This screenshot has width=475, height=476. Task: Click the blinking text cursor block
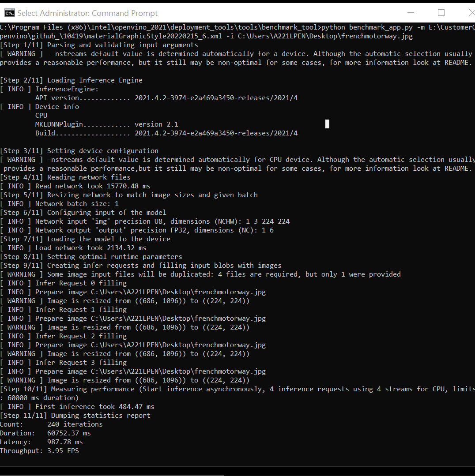tap(327, 124)
